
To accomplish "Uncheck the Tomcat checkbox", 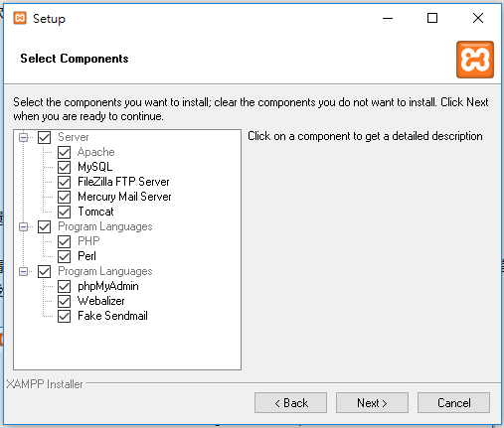I will click(64, 212).
